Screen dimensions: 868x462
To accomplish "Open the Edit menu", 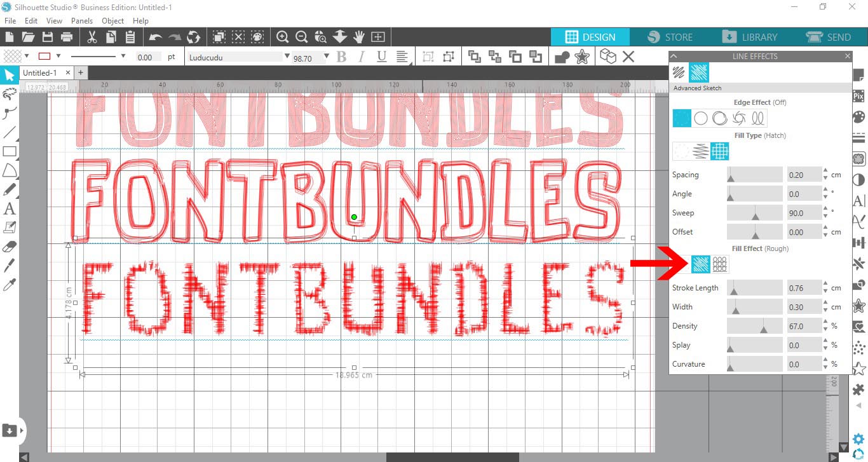I will click(31, 20).
